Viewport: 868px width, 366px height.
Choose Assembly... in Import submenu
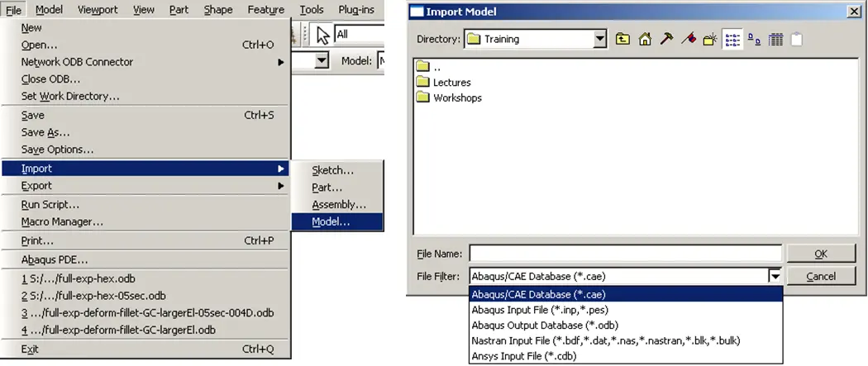pyautogui.click(x=337, y=205)
